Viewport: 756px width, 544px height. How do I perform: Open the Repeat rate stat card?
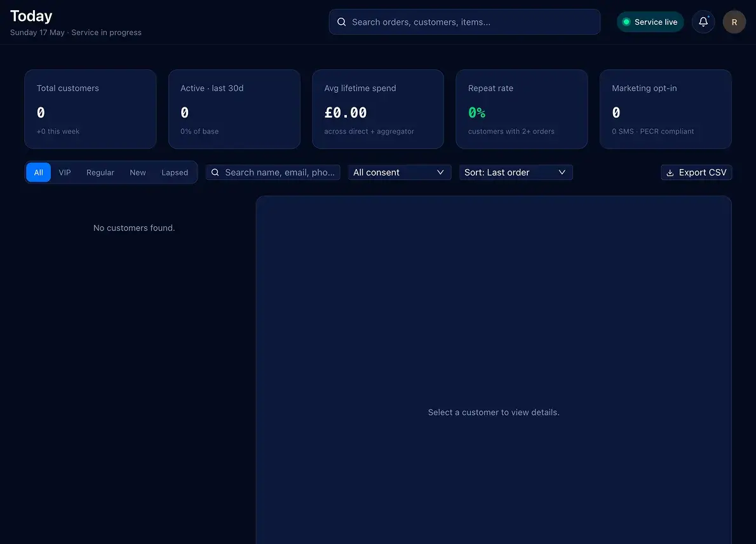point(522,109)
